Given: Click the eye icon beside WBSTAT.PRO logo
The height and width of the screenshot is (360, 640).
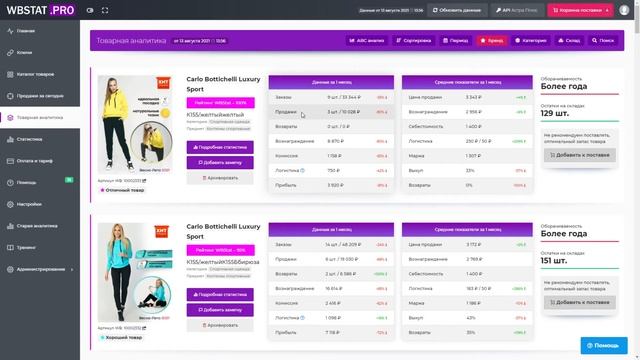Looking at the screenshot, I should (x=90, y=10).
